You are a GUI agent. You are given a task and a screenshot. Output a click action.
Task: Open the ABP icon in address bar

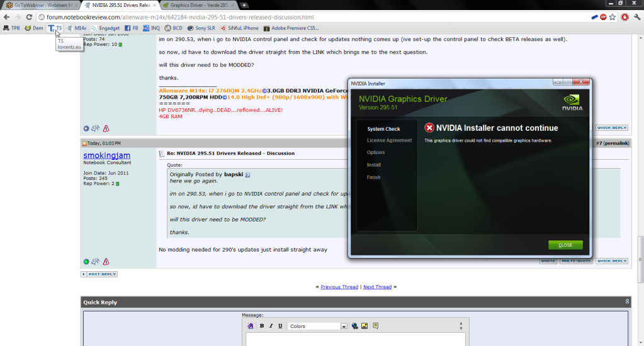coord(603,17)
